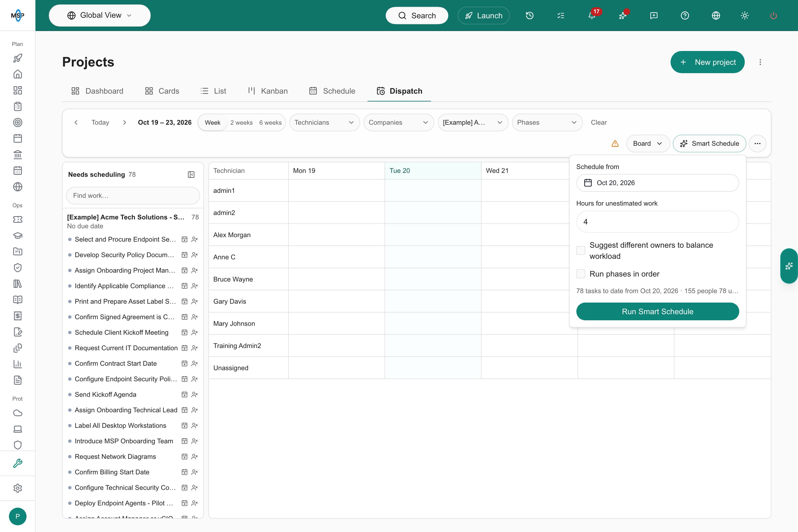Open the feedback chat icon in header
The height and width of the screenshot is (532, 798).
(654, 16)
